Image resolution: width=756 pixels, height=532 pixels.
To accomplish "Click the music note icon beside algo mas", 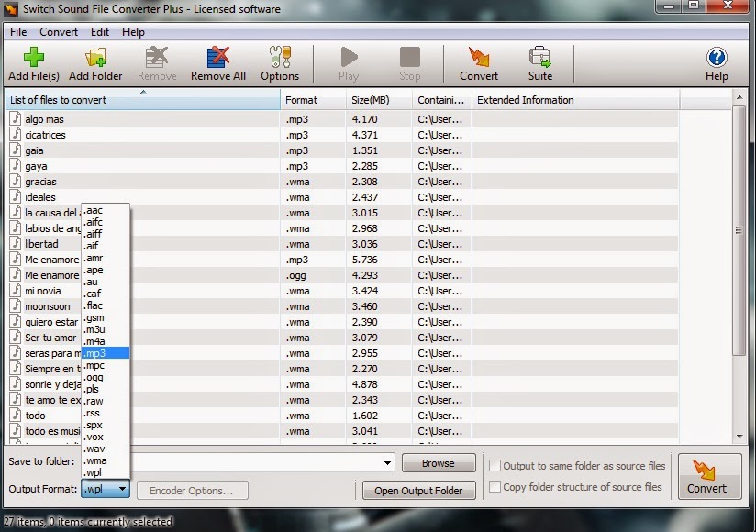I will pos(16,118).
